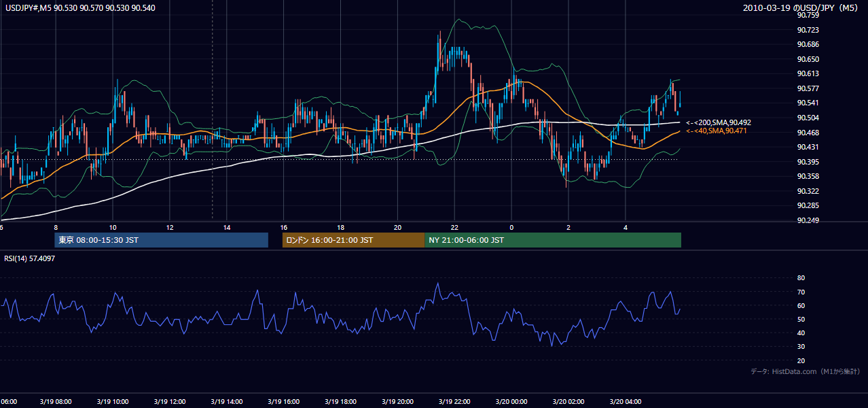This screenshot has width=868, height=408.
Task: Click the RSI 60 level label
Action: [801, 305]
